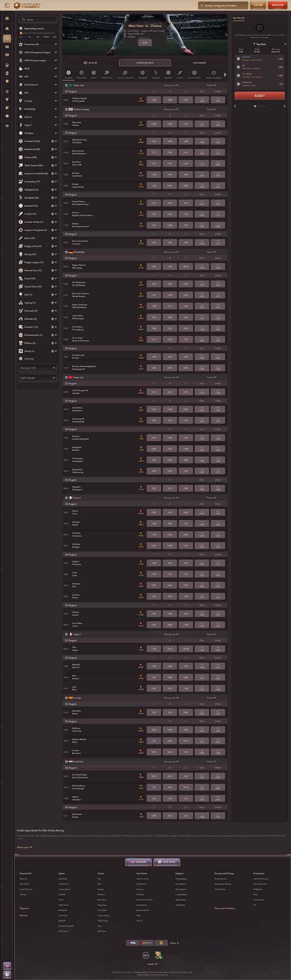Click the 18+ age restriction icon
Screen dimensions: 291x980
(x=146, y=955)
